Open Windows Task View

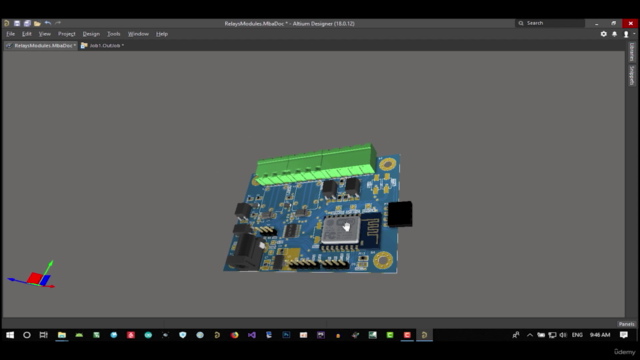[44, 335]
